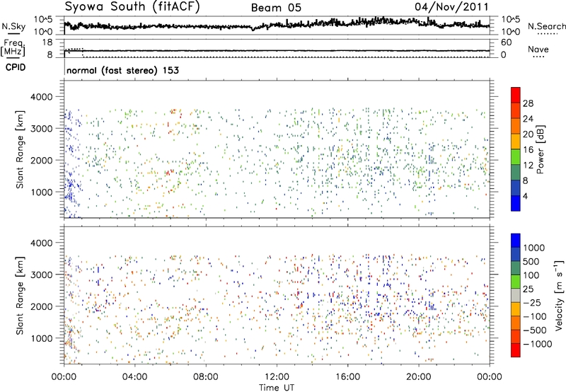The width and height of the screenshot is (566, 392).
Task: Click the '1000' tick of velocity panel
Action: click(41, 338)
